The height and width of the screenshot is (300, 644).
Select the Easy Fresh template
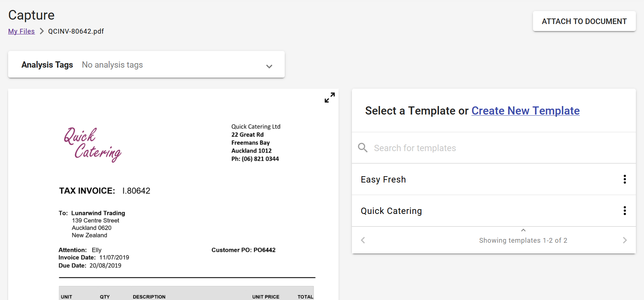click(383, 179)
